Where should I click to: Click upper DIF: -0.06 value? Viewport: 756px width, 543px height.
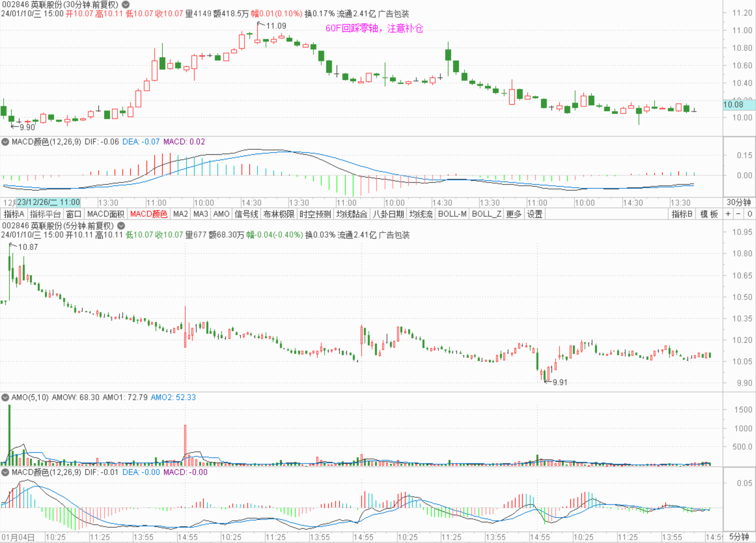coord(102,142)
